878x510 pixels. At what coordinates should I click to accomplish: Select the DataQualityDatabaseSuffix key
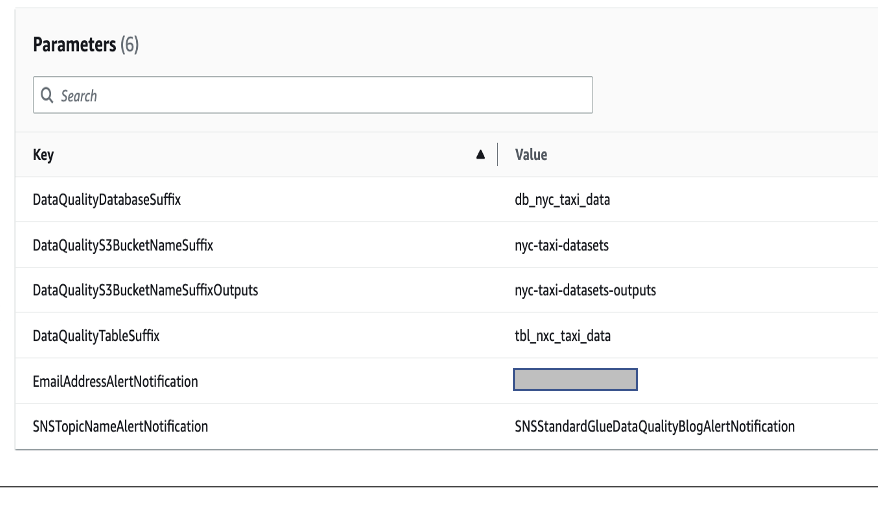[107, 200]
